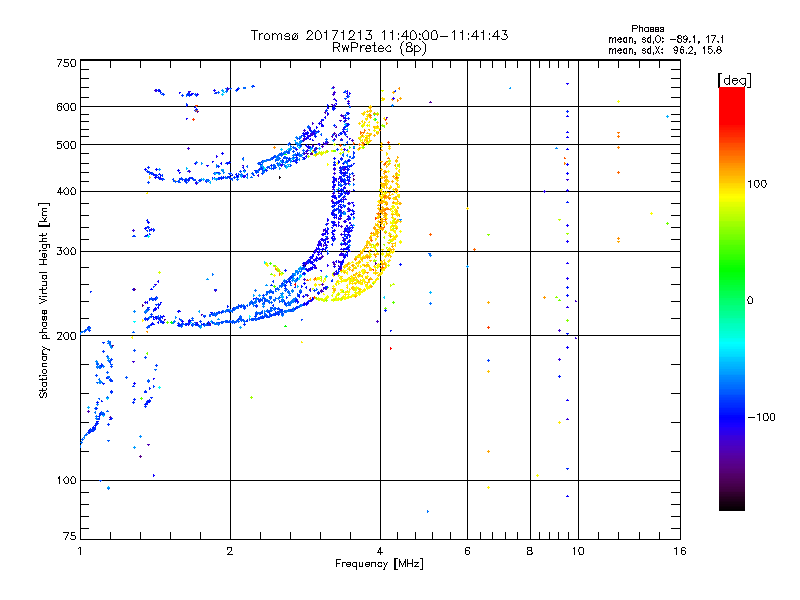Click the y-axis tick label '600'
The image size is (800, 600).
click(x=66, y=107)
